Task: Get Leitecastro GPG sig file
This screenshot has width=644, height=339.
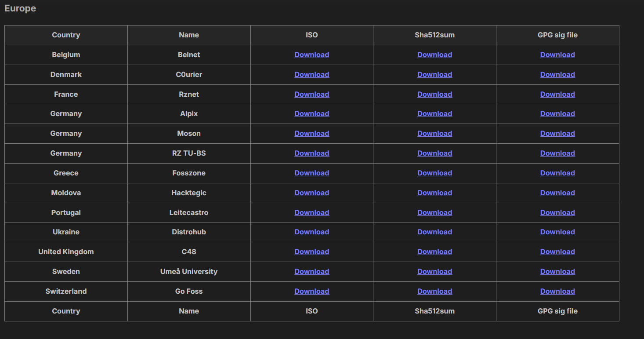Action: tap(557, 212)
